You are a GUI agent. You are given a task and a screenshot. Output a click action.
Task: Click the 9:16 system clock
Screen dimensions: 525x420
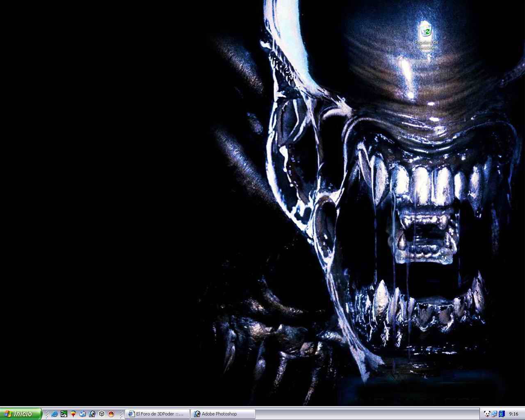[x=514, y=414]
